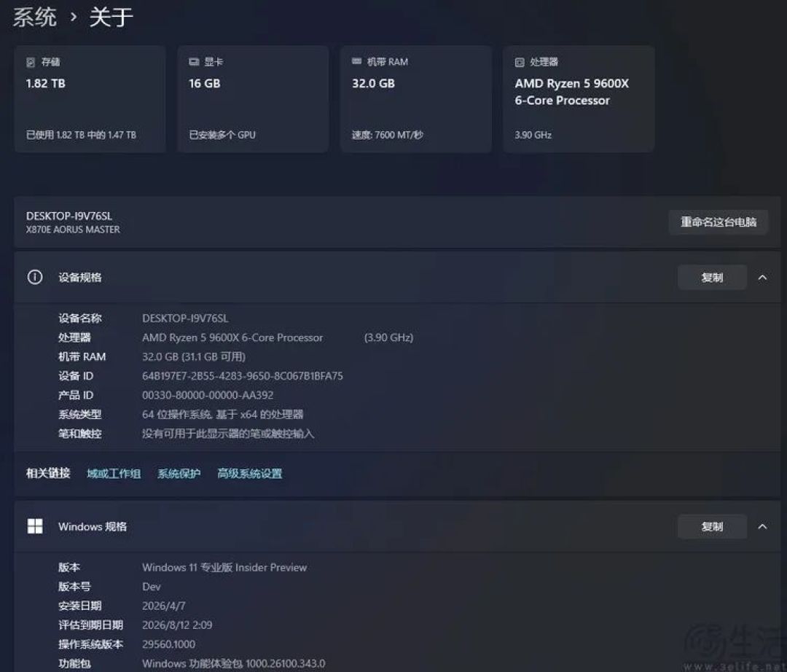
Task: Click the Windows logo icon beside Windows 规格
Action: [35, 526]
